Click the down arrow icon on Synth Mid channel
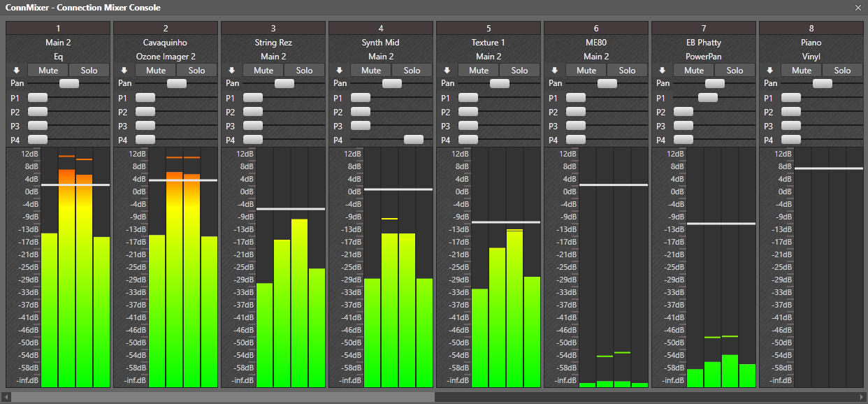This screenshot has width=868, height=404. (x=339, y=70)
